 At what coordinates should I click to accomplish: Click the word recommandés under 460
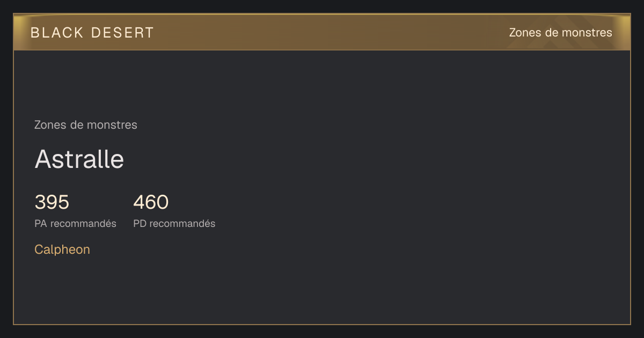(x=182, y=224)
